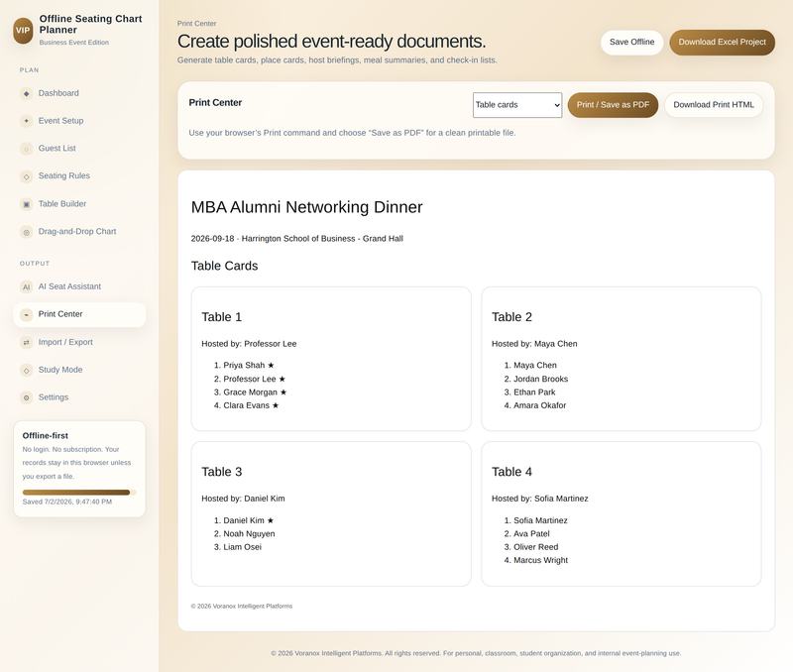
Task: Open AI Seat Assistant
Action: [x=79, y=286]
